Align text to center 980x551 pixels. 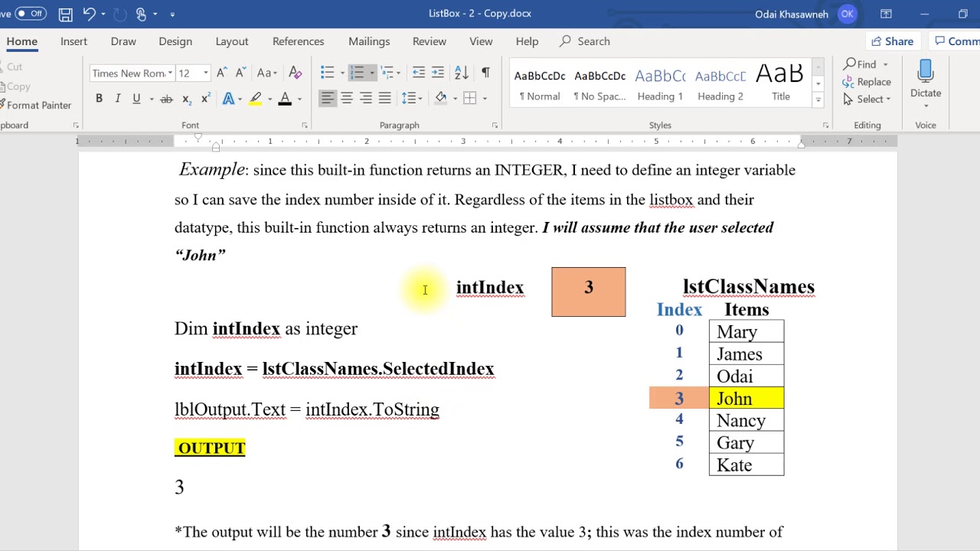(347, 98)
